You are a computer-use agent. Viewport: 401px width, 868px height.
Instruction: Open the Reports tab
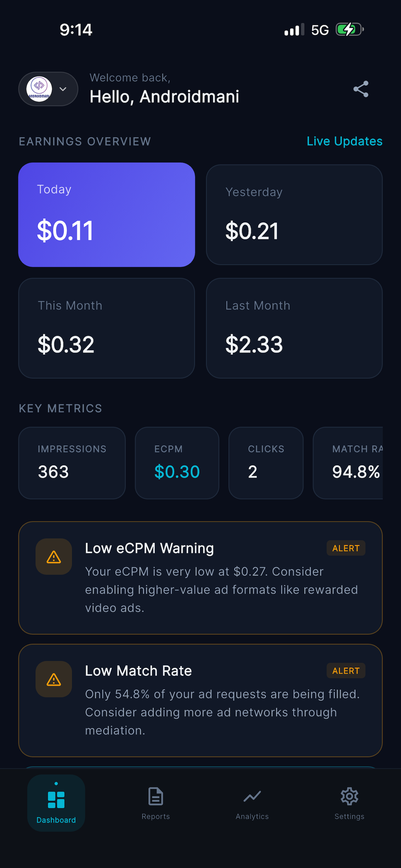tap(156, 804)
